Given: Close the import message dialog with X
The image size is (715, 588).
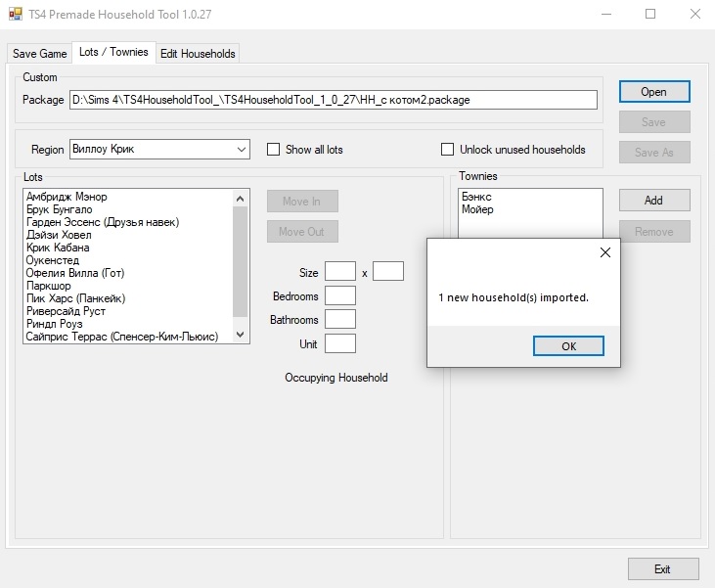Looking at the screenshot, I should click(604, 252).
